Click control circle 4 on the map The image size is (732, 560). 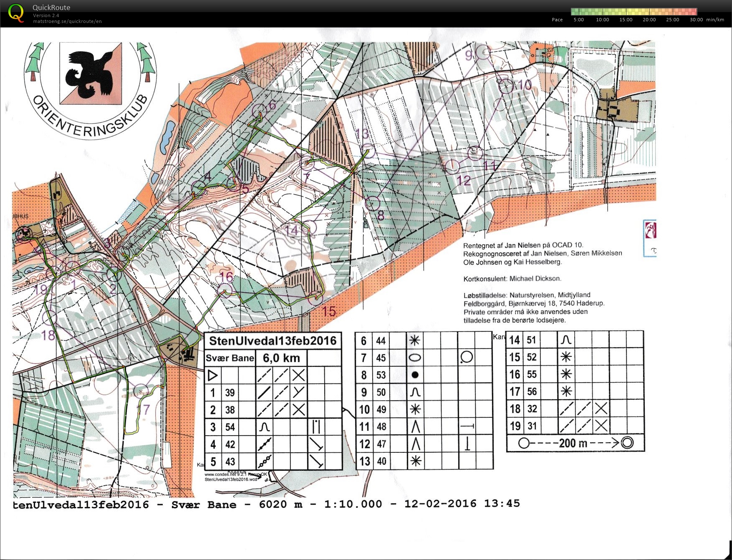198,188
